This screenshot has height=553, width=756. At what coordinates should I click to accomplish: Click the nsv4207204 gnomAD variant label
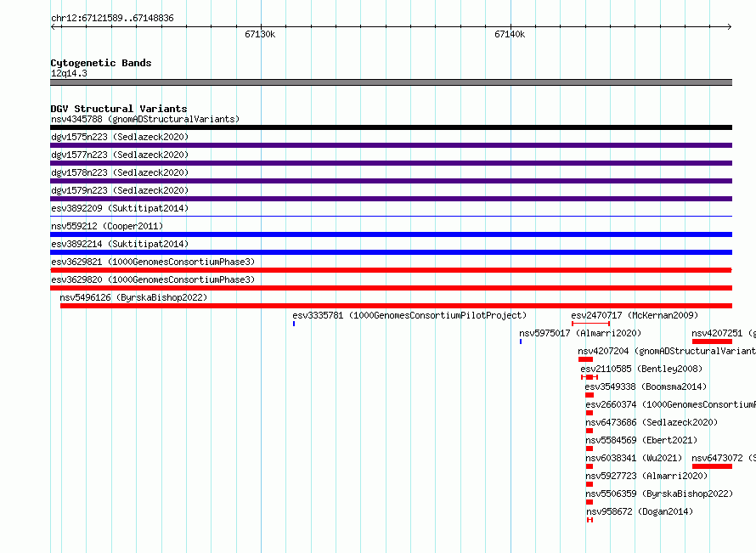pyautogui.click(x=666, y=351)
